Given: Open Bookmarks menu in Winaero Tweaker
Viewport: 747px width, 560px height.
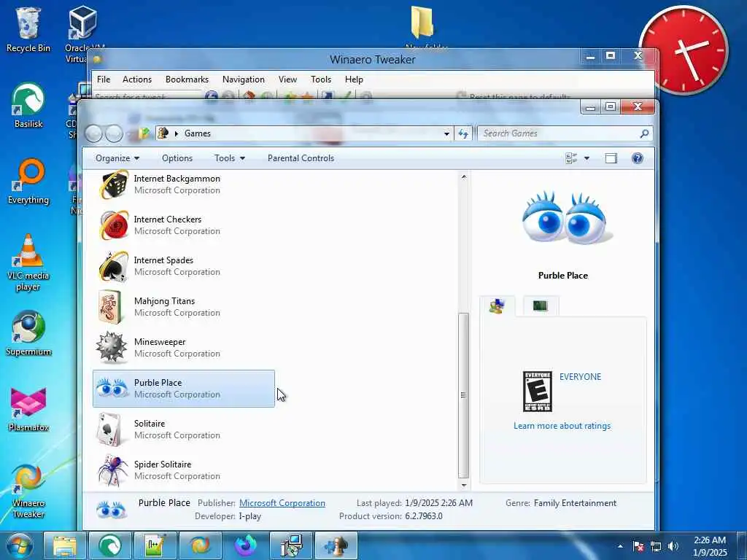Looking at the screenshot, I should 187,79.
